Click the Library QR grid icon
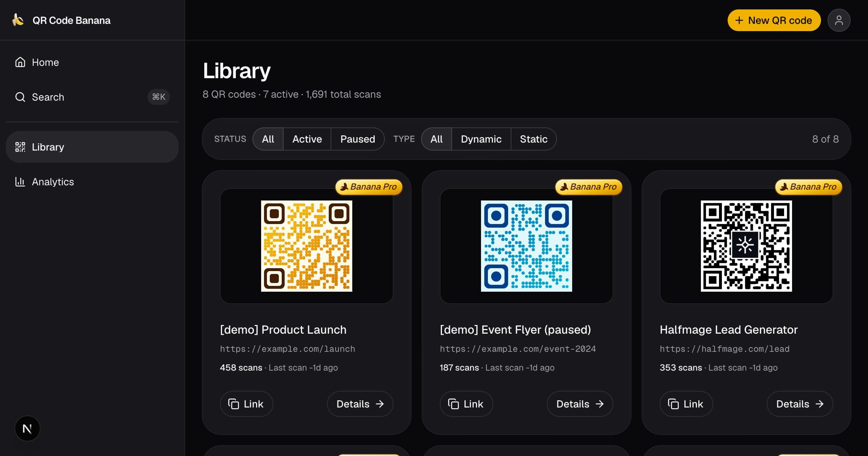Image resolution: width=868 pixels, height=456 pixels. 20,147
